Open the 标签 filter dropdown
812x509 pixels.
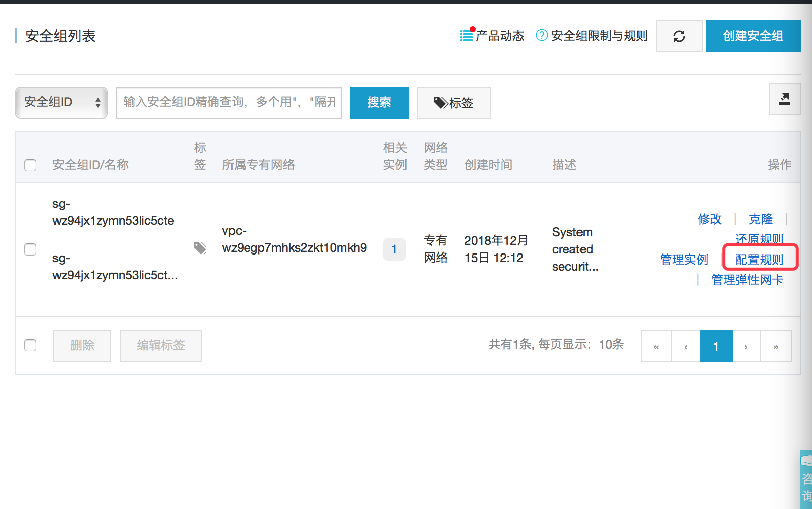coord(453,103)
